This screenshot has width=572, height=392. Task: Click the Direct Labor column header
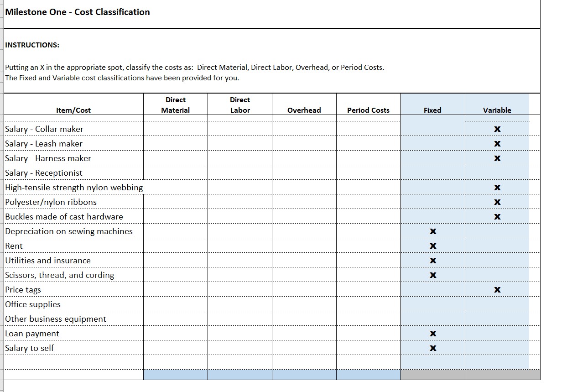tap(240, 105)
